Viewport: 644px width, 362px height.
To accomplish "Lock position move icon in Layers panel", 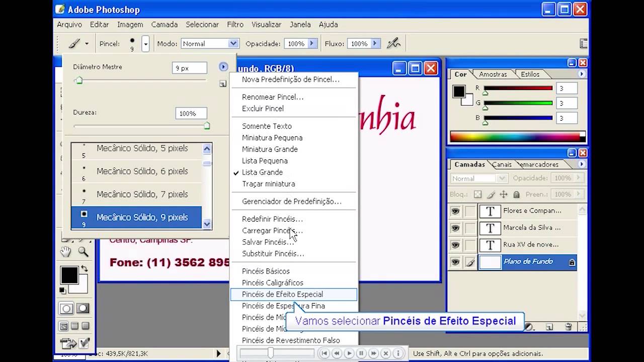I will point(504,194).
